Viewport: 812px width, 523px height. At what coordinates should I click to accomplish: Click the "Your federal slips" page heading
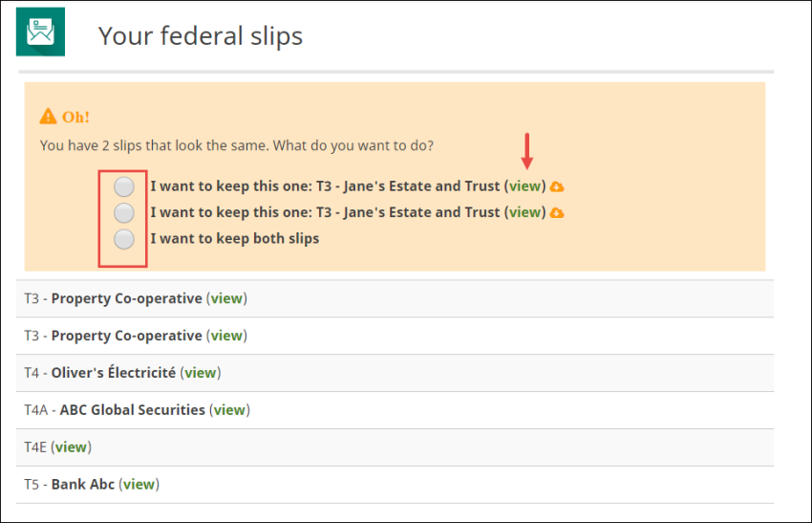click(201, 36)
